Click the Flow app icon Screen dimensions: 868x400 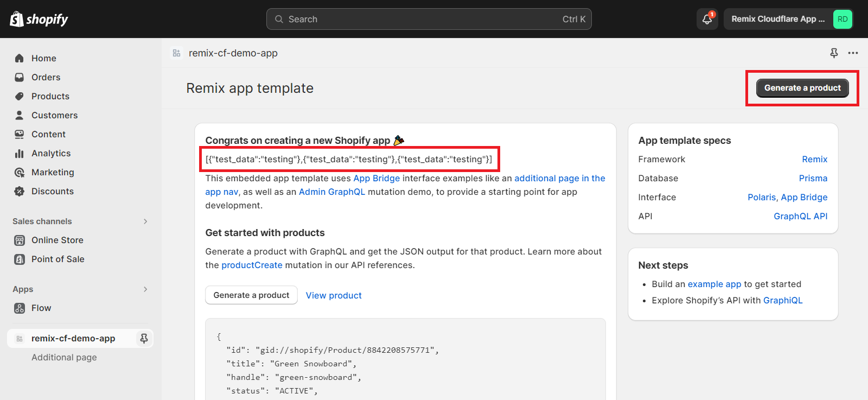click(x=20, y=308)
